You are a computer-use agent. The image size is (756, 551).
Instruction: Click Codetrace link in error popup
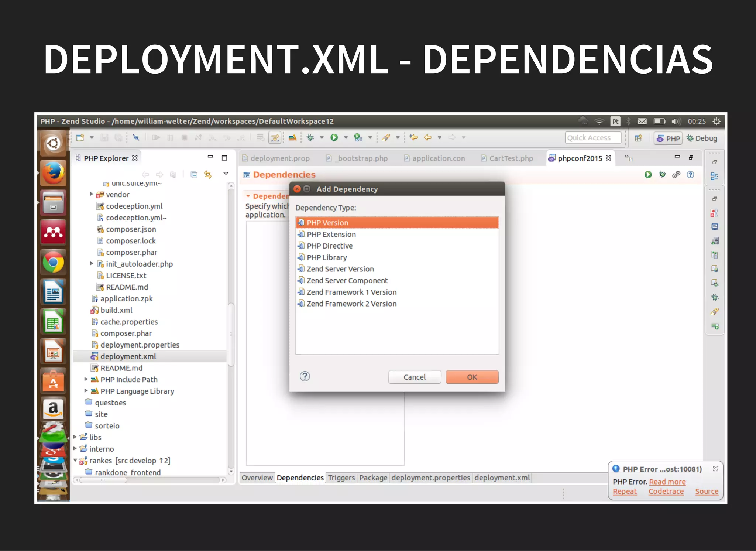[x=666, y=492]
